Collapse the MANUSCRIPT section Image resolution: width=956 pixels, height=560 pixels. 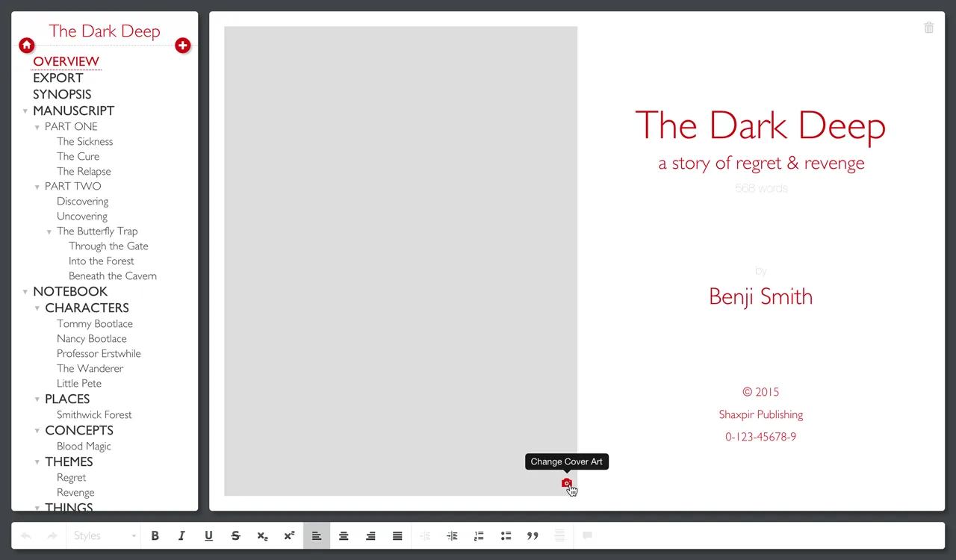[x=25, y=111]
